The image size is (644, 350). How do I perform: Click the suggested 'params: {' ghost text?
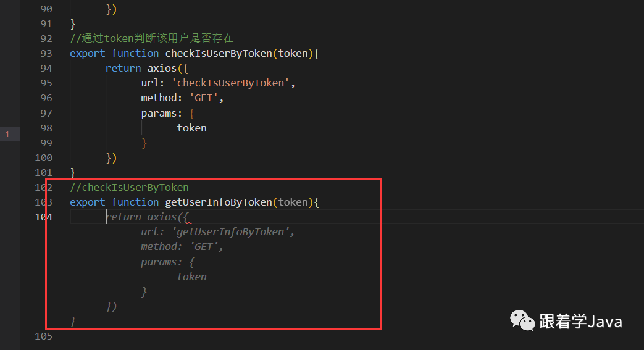[167, 262]
